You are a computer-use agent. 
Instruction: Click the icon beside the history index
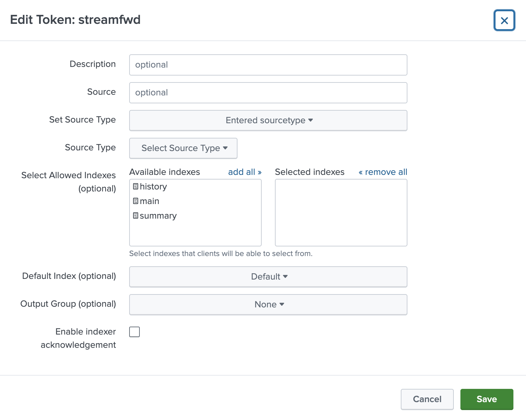tap(135, 186)
